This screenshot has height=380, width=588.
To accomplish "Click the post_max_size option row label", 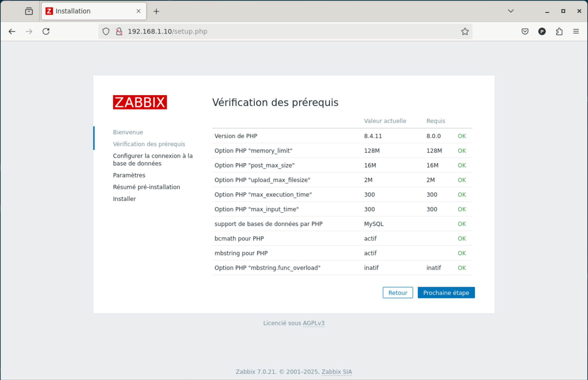I will click(x=255, y=165).
